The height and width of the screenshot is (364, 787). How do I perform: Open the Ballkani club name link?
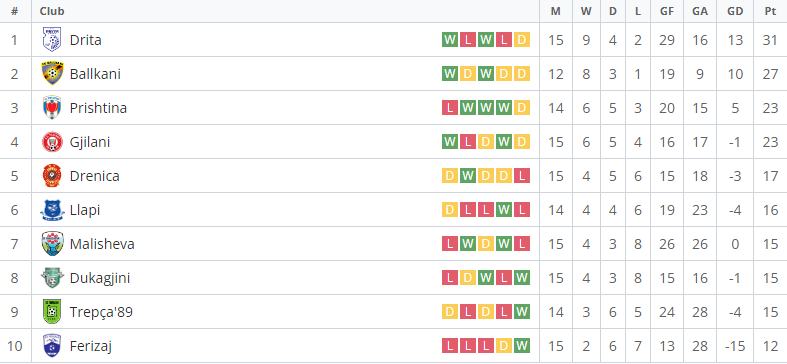click(x=95, y=74)
